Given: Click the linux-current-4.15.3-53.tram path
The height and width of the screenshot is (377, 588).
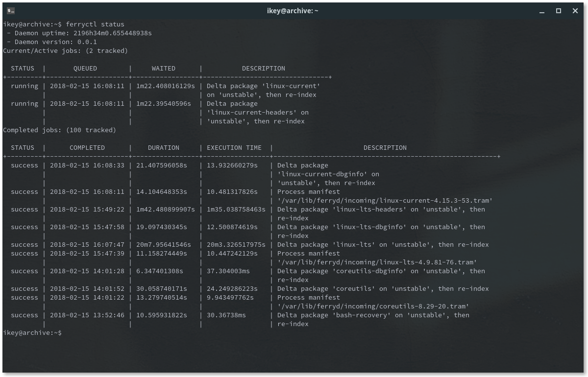Looking at the screenshot, I should pos(385,200).
